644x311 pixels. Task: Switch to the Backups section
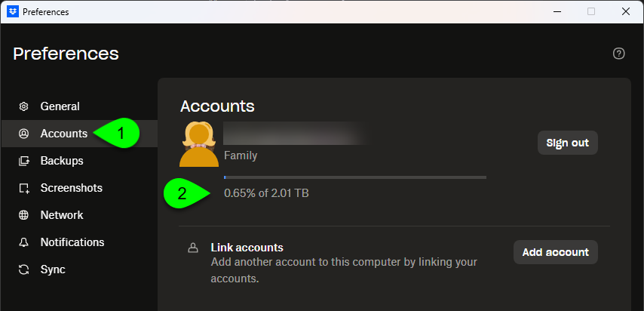point(62,161)
